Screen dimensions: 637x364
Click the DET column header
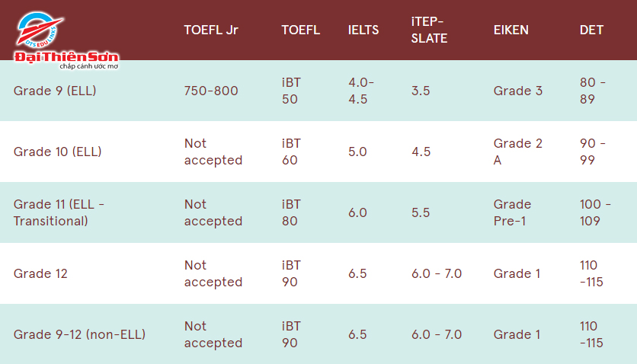pyautogui.click(x=591, y=30)
